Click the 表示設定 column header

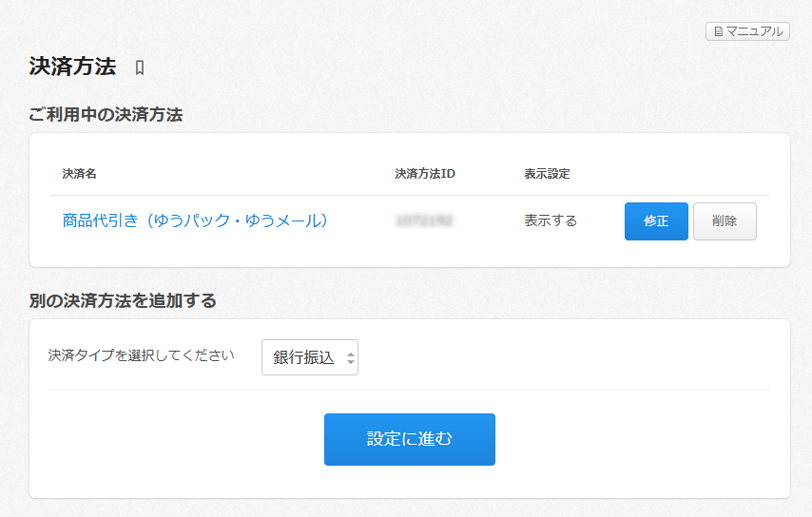(547, 174)
